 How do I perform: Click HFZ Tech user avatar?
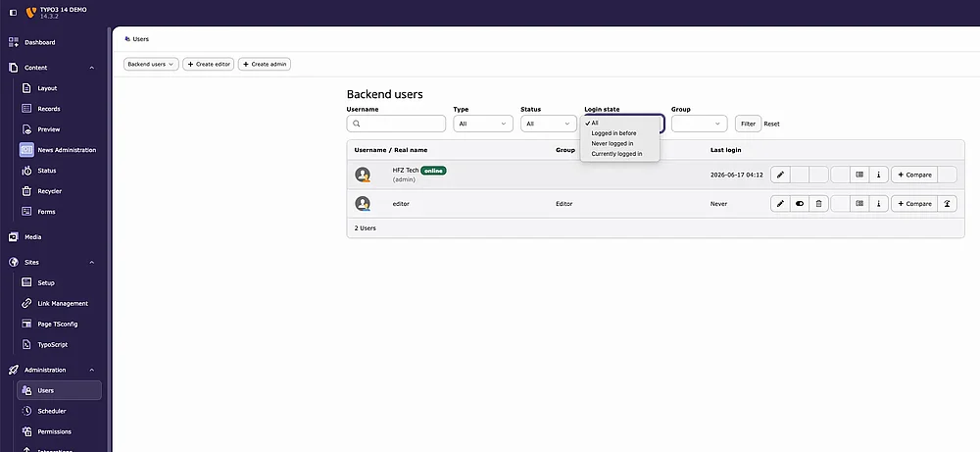click(x=363, y=175)
